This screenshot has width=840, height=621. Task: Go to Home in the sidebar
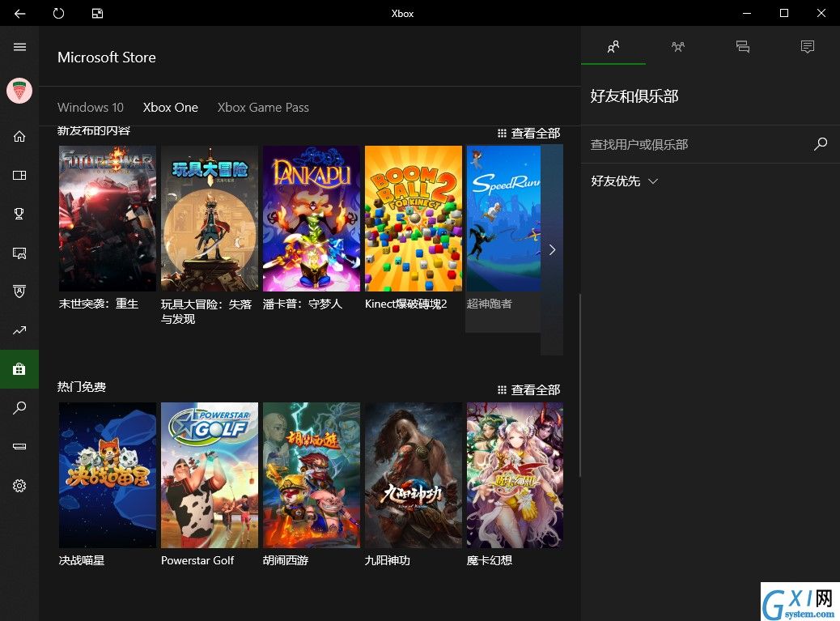pyautogui.click(x=19, y=137)
